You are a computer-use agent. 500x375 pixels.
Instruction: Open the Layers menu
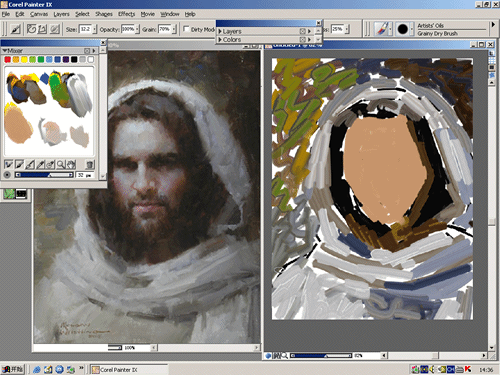(61, 14)
